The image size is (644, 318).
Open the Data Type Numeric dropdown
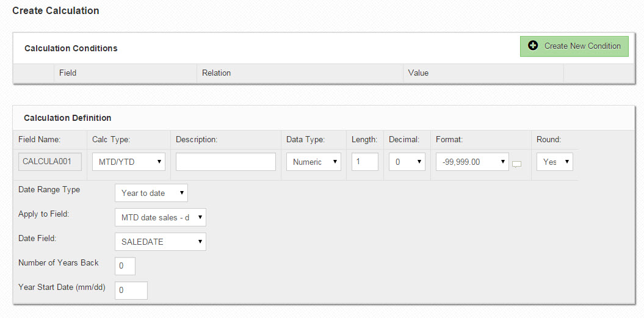coord(314,162)
